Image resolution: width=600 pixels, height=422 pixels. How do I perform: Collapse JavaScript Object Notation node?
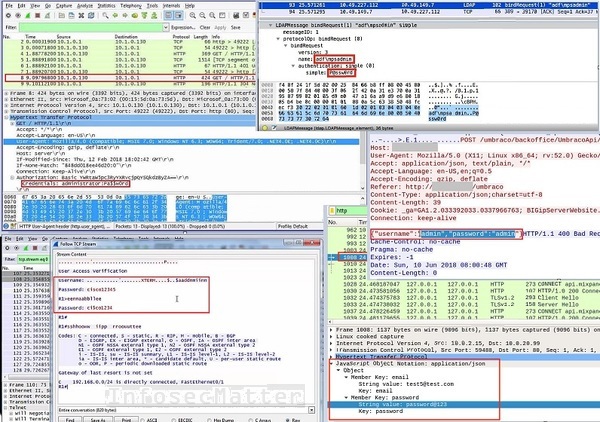(331, 364)
